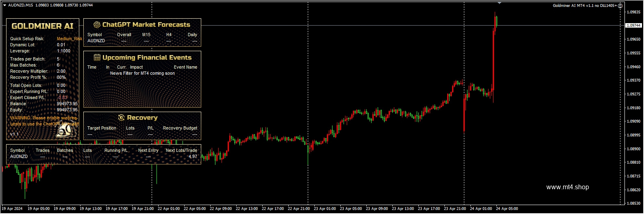
Task: Click the 'Goldminer AI MT4 v1.1 no DLL1405+' label
Action: [x=585, y=6]
